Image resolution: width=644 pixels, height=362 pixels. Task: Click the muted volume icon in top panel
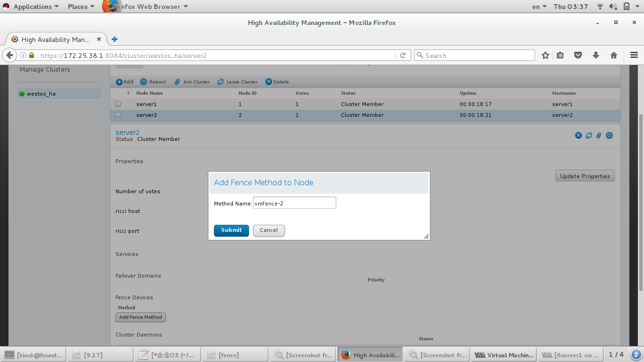click(x=613, y=7)
